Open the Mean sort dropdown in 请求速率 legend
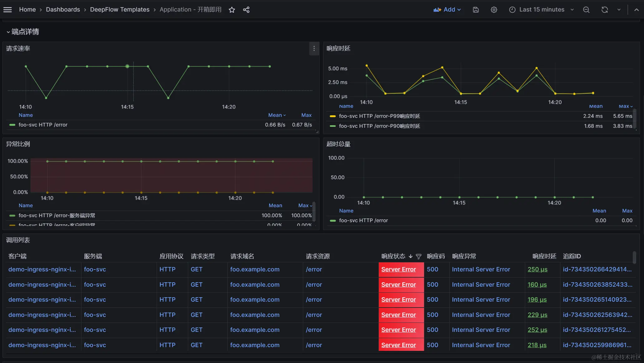 pyautogui.click(x=277, y=115)
